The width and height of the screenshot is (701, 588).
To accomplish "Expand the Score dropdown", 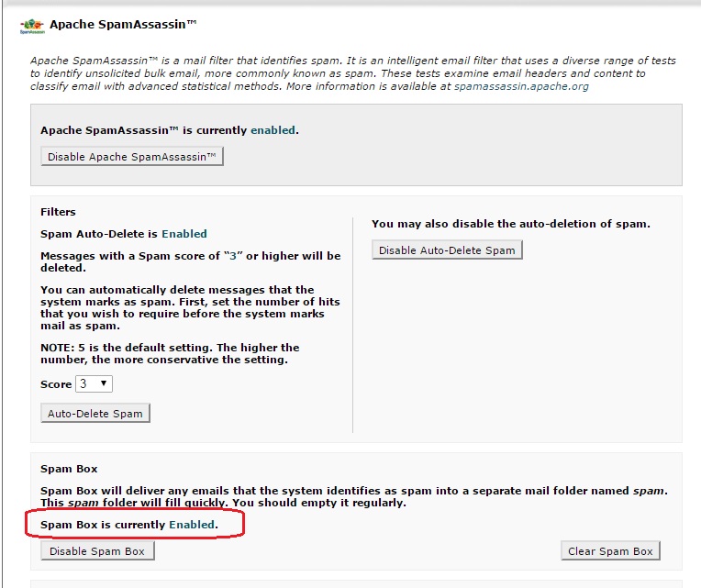I will point(95,384).
